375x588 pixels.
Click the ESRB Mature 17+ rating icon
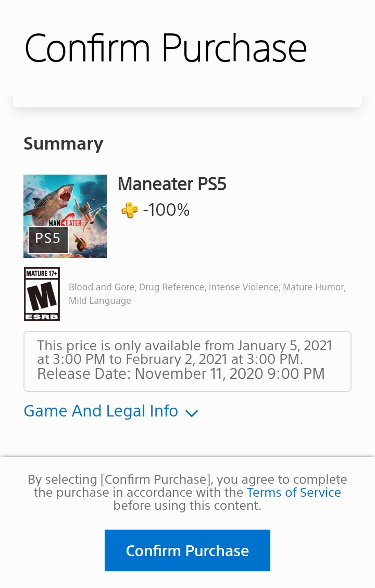pos(42,294)
